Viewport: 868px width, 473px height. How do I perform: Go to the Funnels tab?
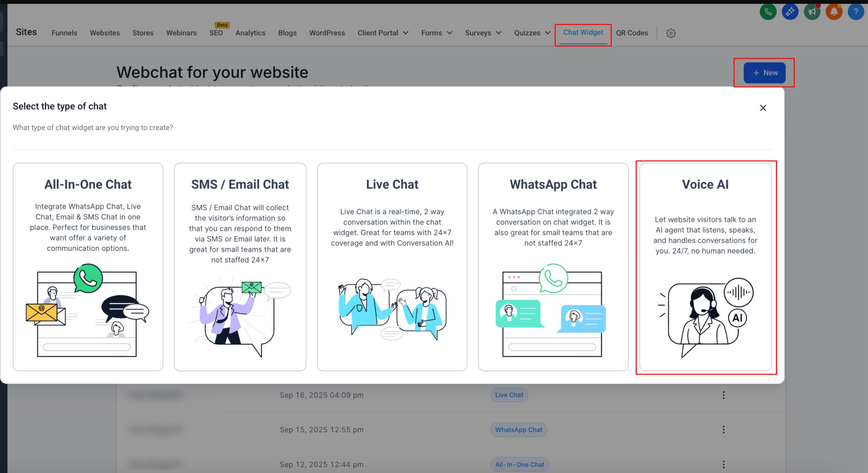pos(64,33)
